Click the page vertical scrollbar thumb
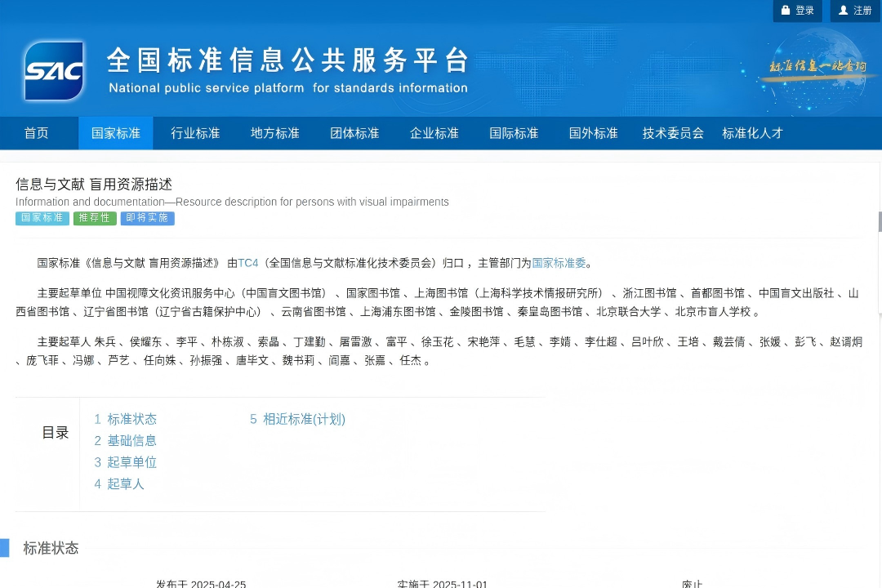Image resolution: width=882 pixels, height=588 pixels. click(880, 221)
